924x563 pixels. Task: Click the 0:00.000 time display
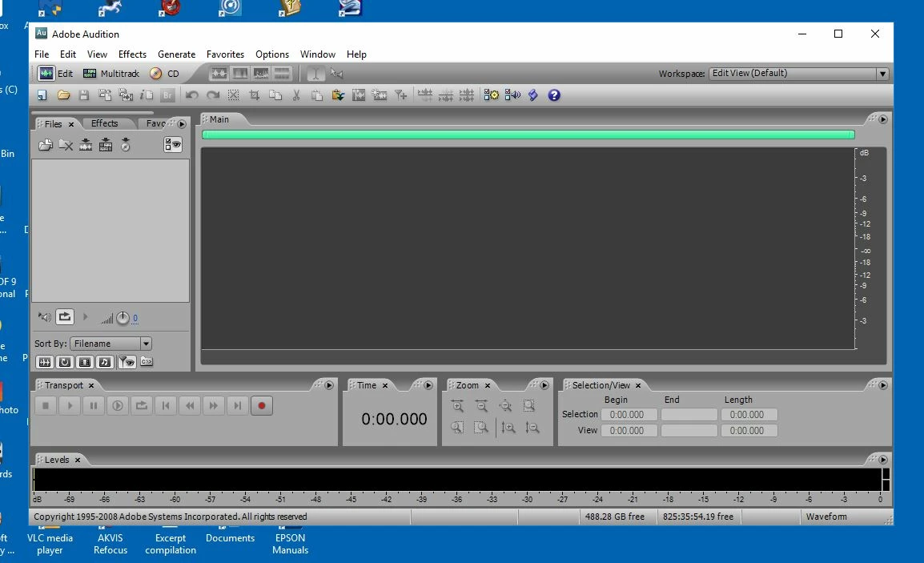(394, 419)
